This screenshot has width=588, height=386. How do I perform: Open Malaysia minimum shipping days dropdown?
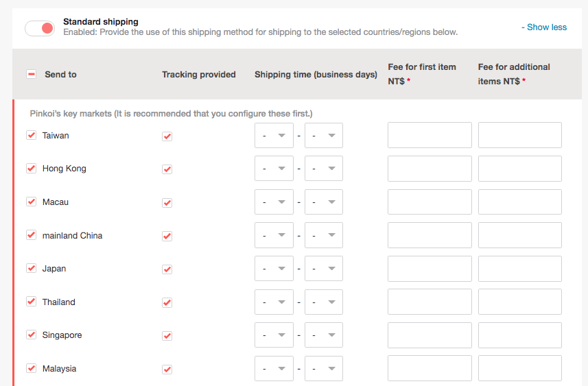pyautogui.click(x=274, y=369)
